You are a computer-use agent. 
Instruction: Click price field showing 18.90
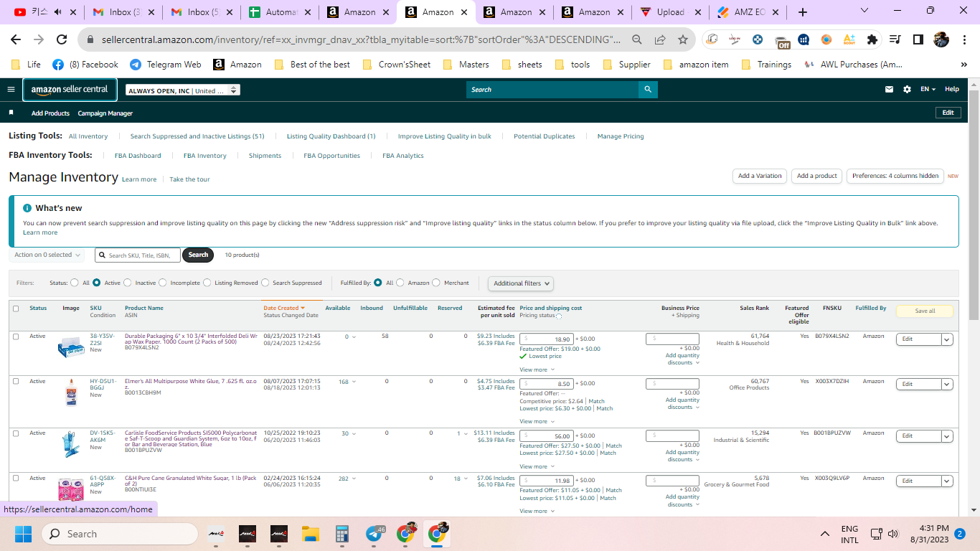[547, 339]
